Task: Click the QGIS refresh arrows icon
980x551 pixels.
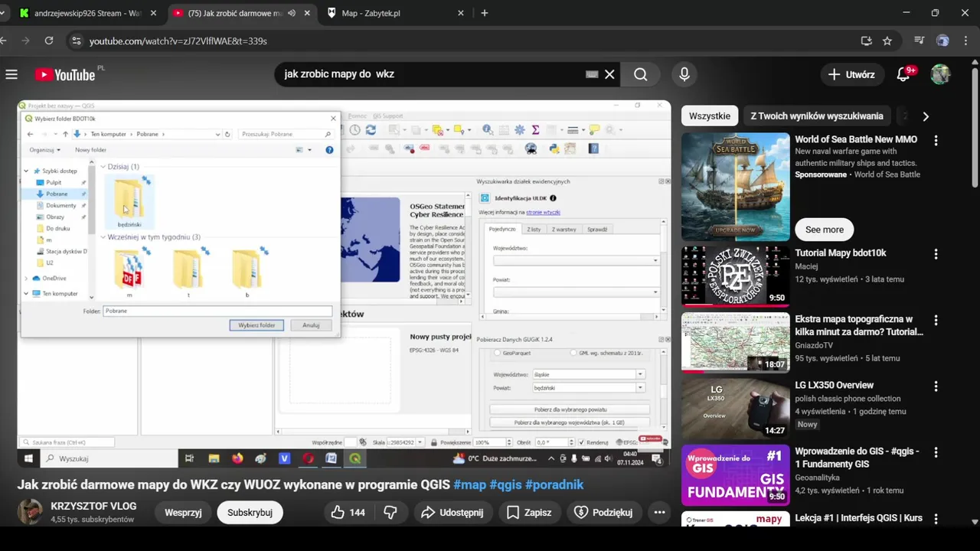Action: tap(371, 130)
